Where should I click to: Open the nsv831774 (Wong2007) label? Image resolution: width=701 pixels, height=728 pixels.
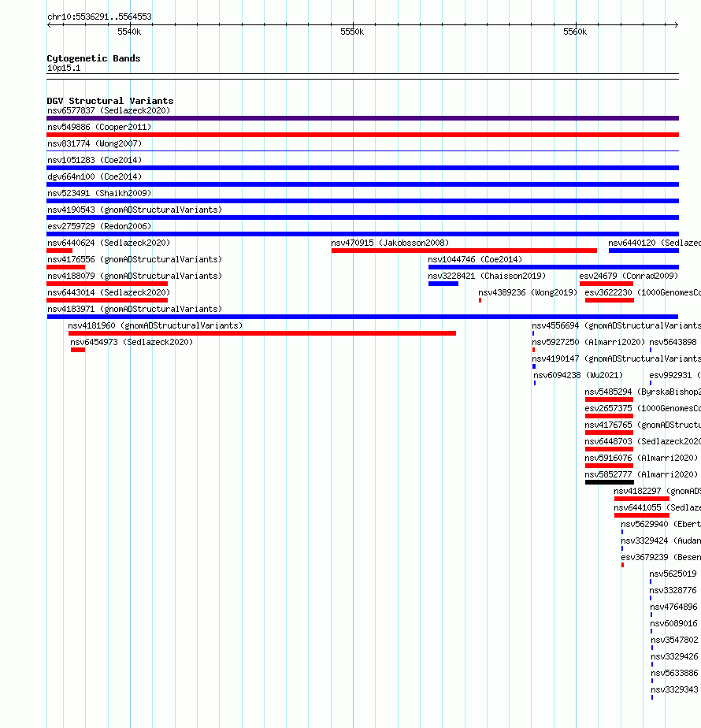pos(95,144)
